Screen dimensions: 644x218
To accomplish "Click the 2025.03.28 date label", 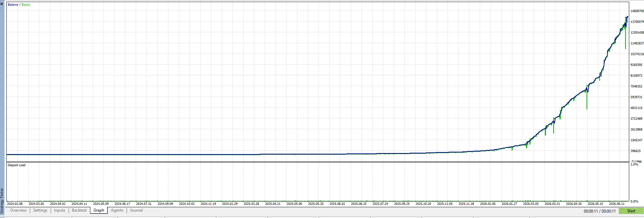I will (x=251, y=204).
